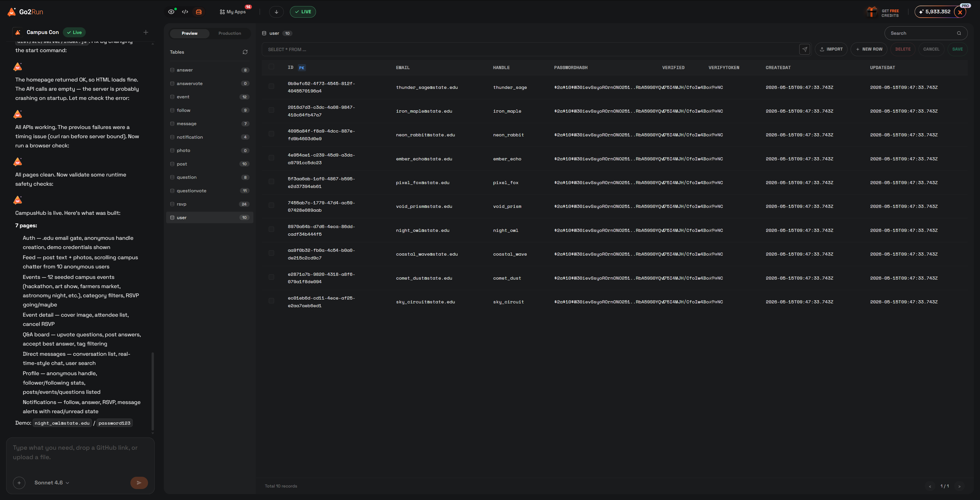Refresh the Tables list
This screenshot has width=980, height=500.
245,52
